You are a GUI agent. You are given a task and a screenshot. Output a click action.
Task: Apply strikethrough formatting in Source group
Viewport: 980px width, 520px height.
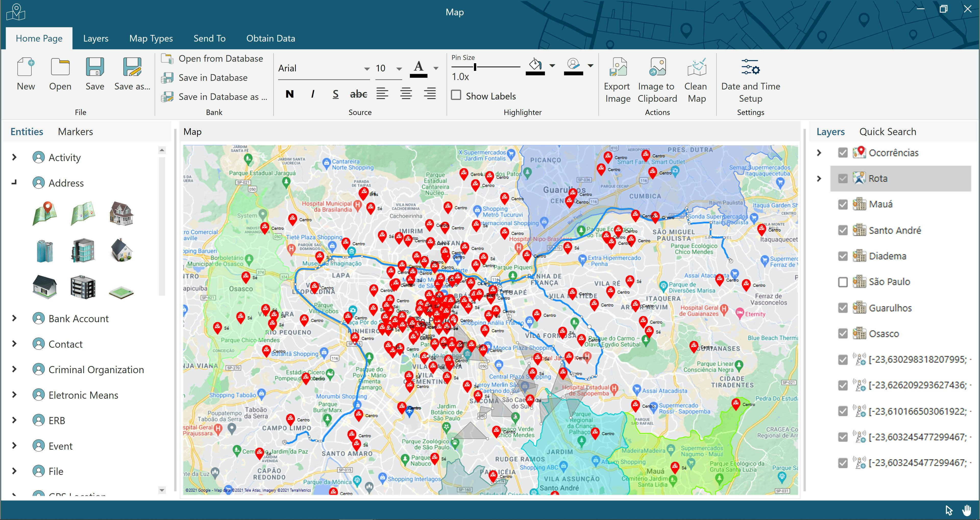coord(358,94)
